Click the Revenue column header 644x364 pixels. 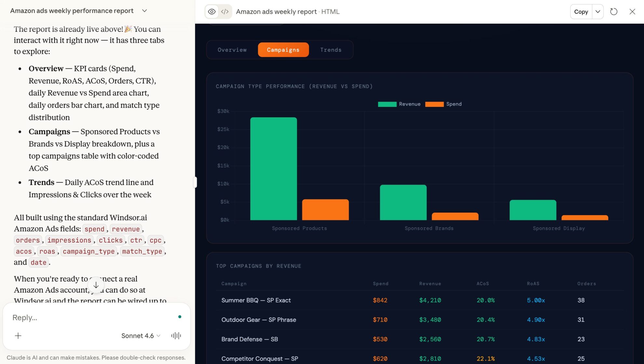point(430,284)
